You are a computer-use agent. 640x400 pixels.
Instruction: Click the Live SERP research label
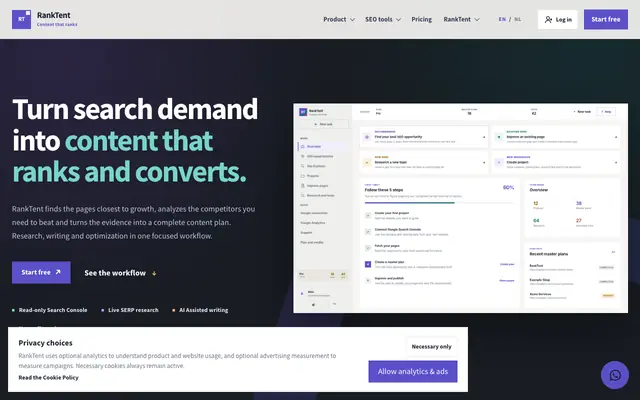pos(133,310)
